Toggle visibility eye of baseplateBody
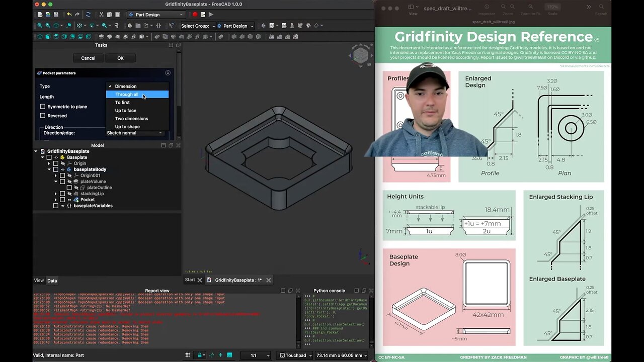 pyautogui.click(x=62, y=169)
